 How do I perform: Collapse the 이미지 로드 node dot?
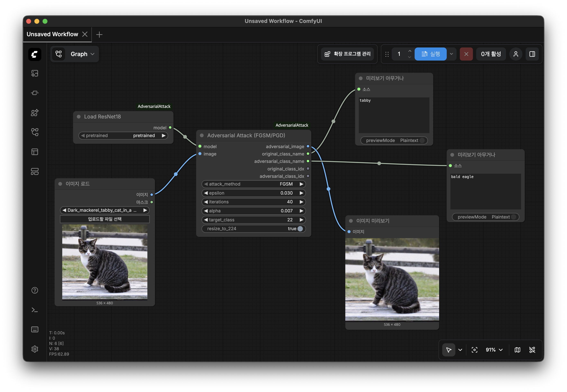click(x=60, y=184)
